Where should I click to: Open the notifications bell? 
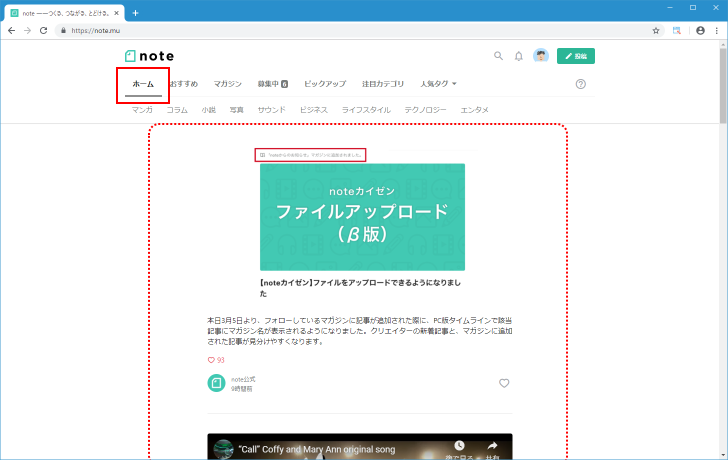519,56
